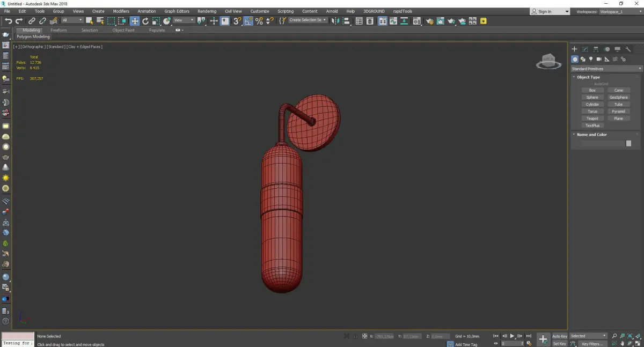Open the Standard Primitives category dropdown

(606, 69)
